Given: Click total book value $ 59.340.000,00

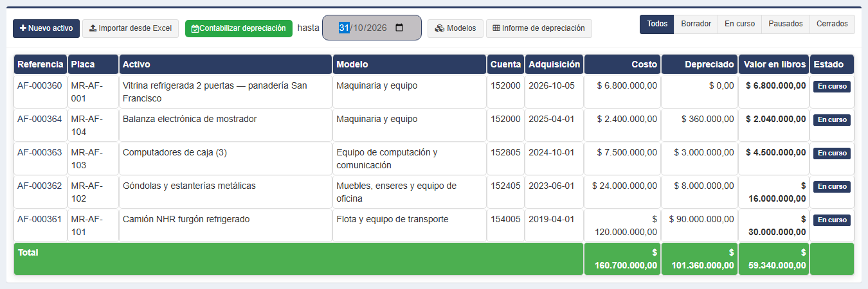Looking at the screenshot, I should [x=777, y=259].
